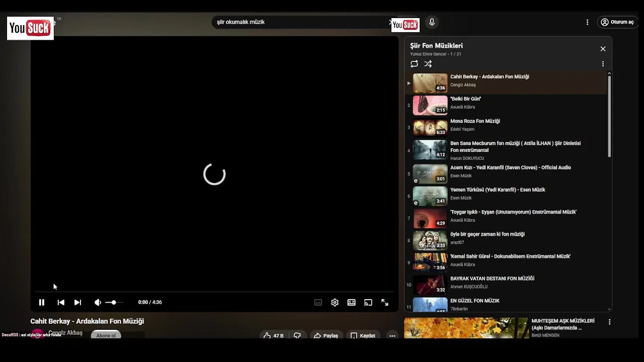This screenshot has width=644, height=362.
Task: Play Ben Sana Mecburum fon müziği
Action: click(506, 150)
